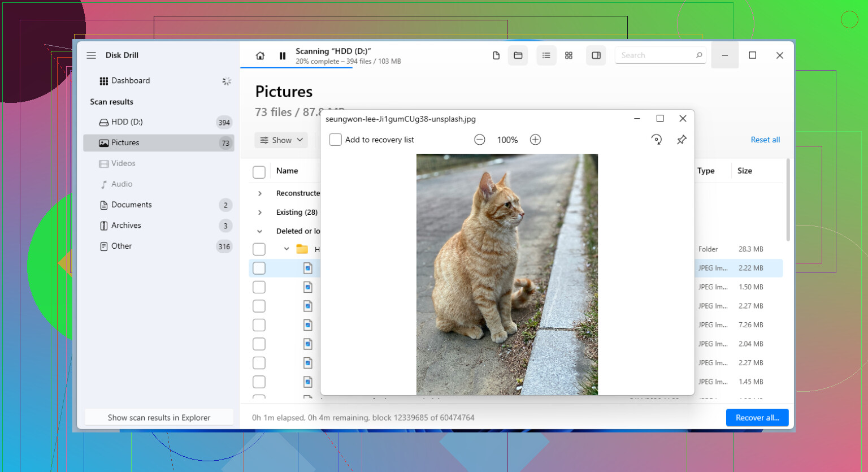This screenshot has height=472, width=868.
Task: Click the 100% zoom level text
Action: (x=507, y=140)
